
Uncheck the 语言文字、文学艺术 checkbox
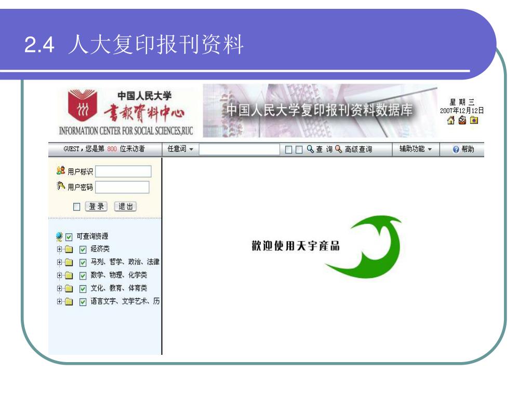point(83,302)
